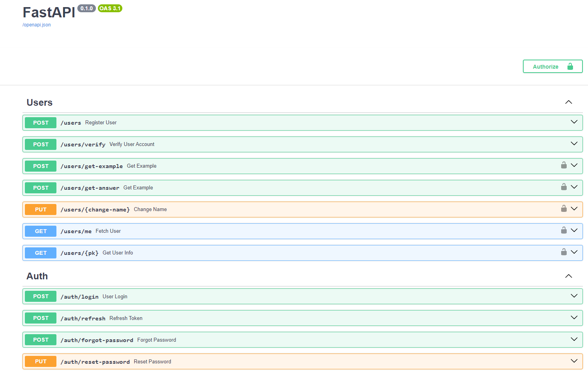This screenshot has width=588, height=376.
Task: Click the GET badge for /users/{pk}
Action: point(41,253)
